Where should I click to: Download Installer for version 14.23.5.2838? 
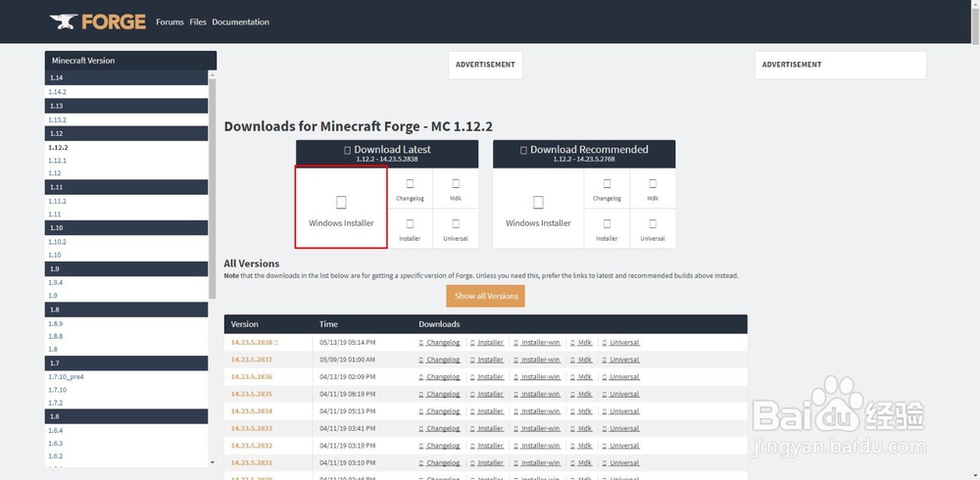tap(491, 343)
